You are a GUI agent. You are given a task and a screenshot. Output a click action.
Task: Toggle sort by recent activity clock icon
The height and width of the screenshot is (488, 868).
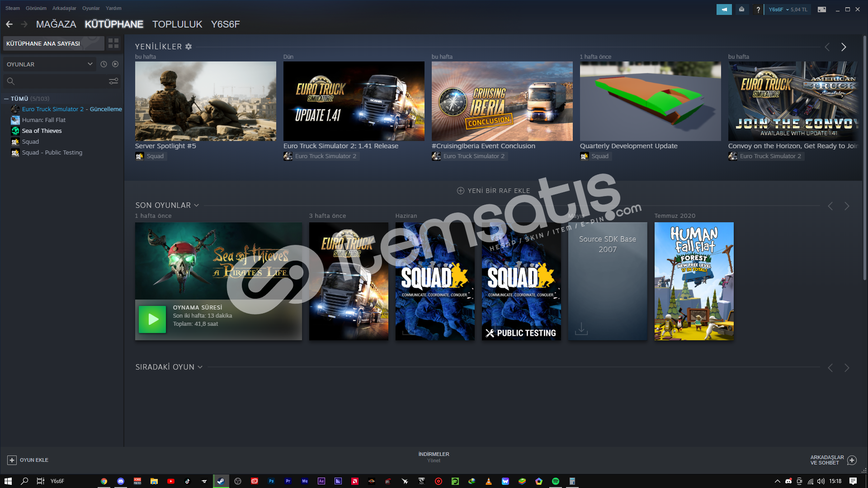(104, 64)
